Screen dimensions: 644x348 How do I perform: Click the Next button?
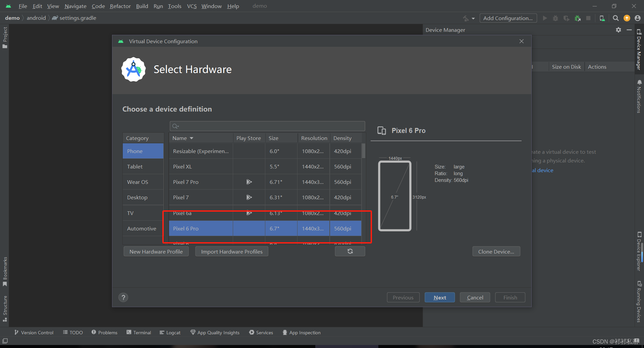440,297
